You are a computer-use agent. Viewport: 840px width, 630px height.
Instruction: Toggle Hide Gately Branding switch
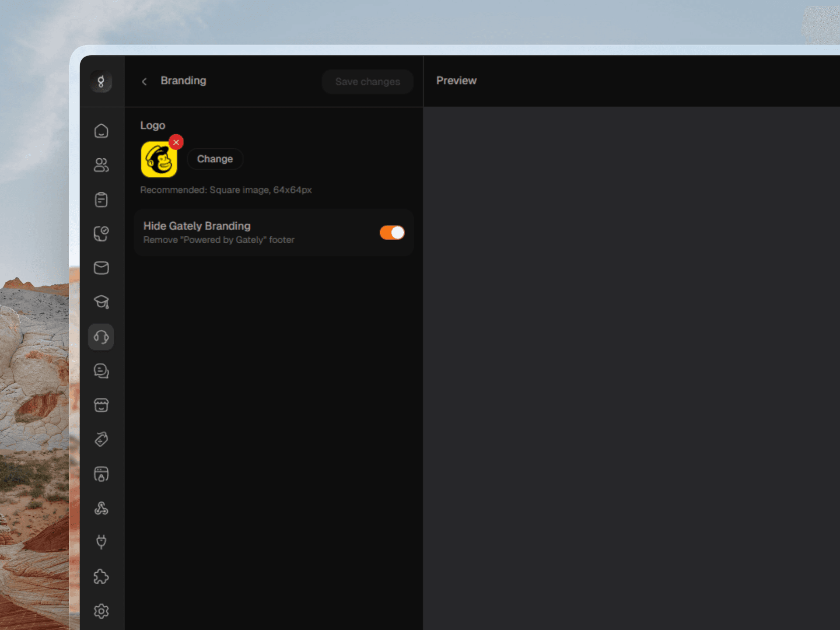tap(392, 233)
